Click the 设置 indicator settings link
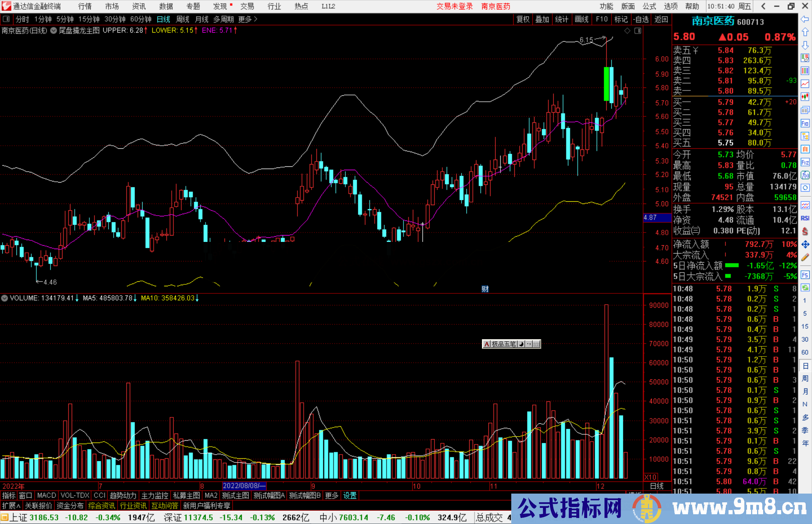This screenshot has width=812, height=524. click(350, 495)
